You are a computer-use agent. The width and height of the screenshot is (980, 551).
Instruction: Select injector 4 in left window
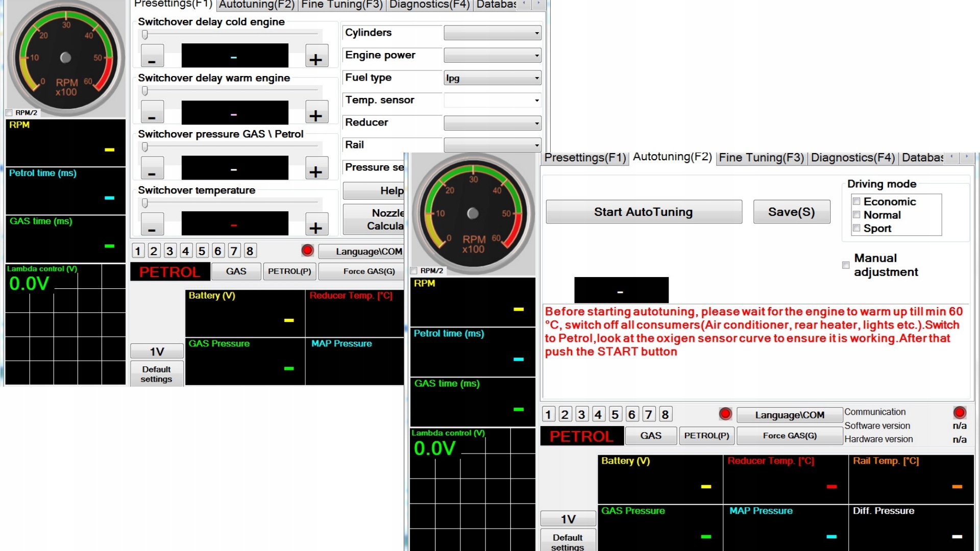[186, 251]
